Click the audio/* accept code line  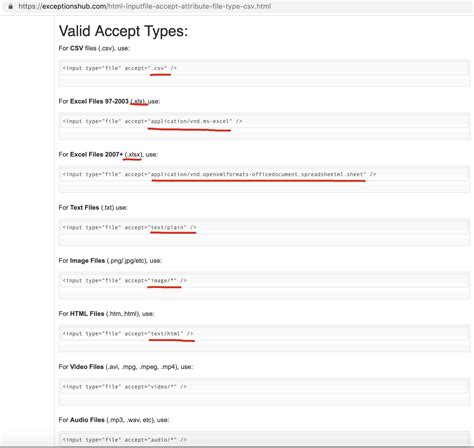pyautogui.click(x=124, y=440)
